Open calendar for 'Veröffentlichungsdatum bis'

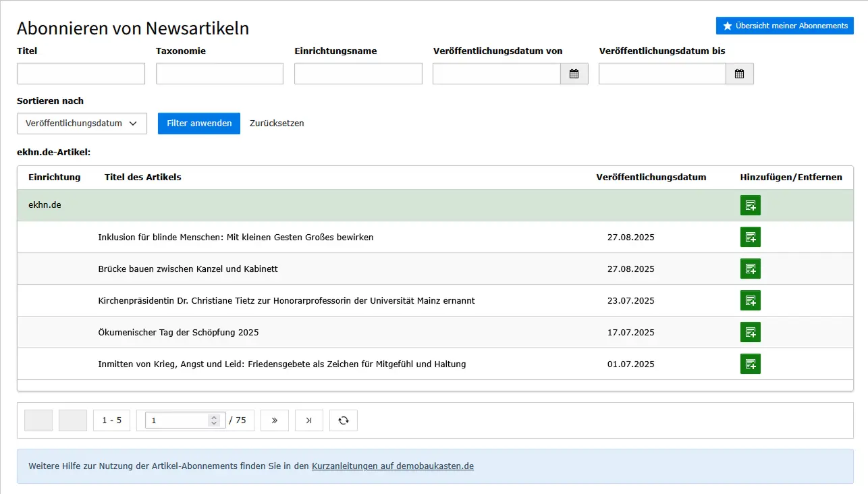[739, 74]
